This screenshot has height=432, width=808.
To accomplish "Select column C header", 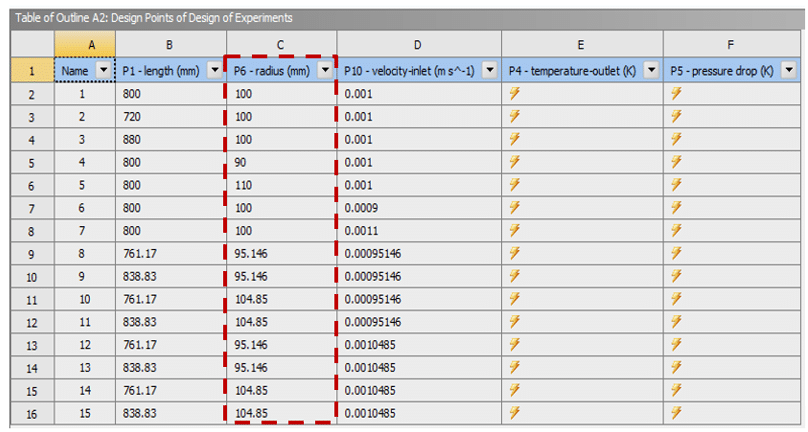I will (x=281, y=45).
